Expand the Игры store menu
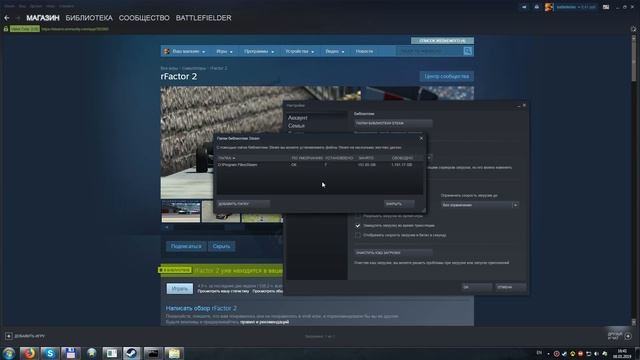 [224, 51]
